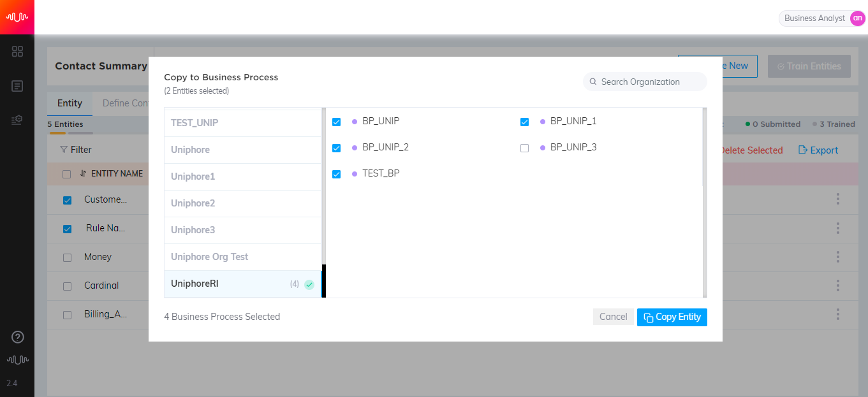The width and height of the screenshot is (868, 397).
Task: Select the TEST_UNIP organization
Action: [242, 123]
